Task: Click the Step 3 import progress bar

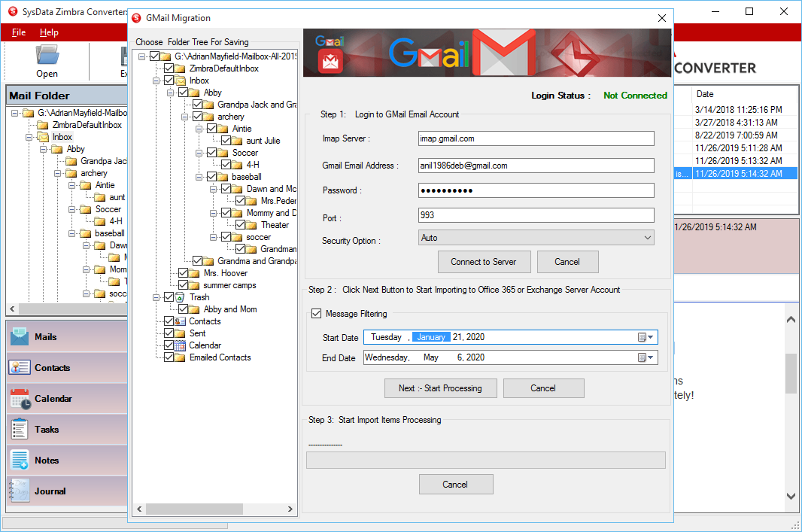Action: (x=485, y=460)
